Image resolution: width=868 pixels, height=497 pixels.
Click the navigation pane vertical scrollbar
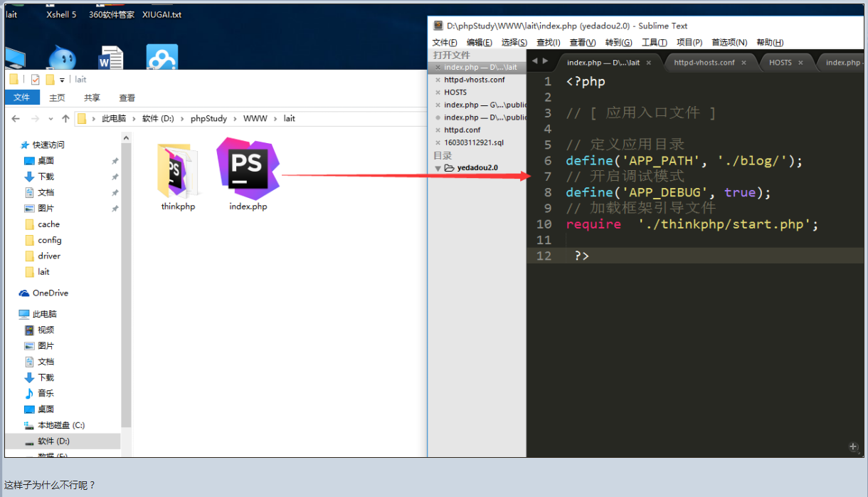127,285
